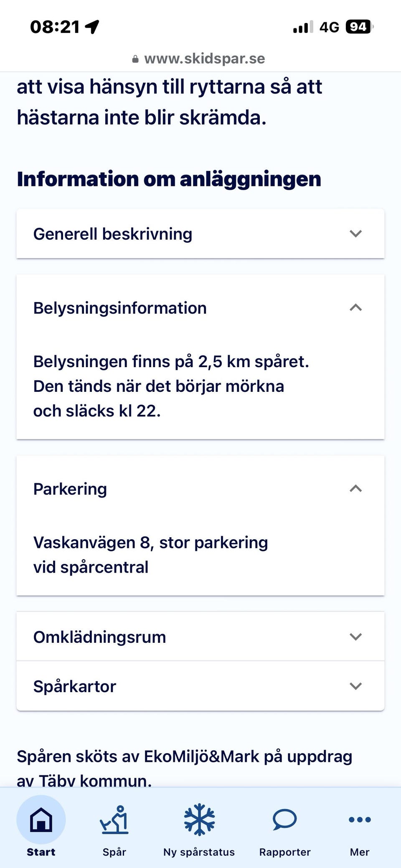
Task: Collapse the Belysningsinformation section chevron
Action: [x=355, y=308]
